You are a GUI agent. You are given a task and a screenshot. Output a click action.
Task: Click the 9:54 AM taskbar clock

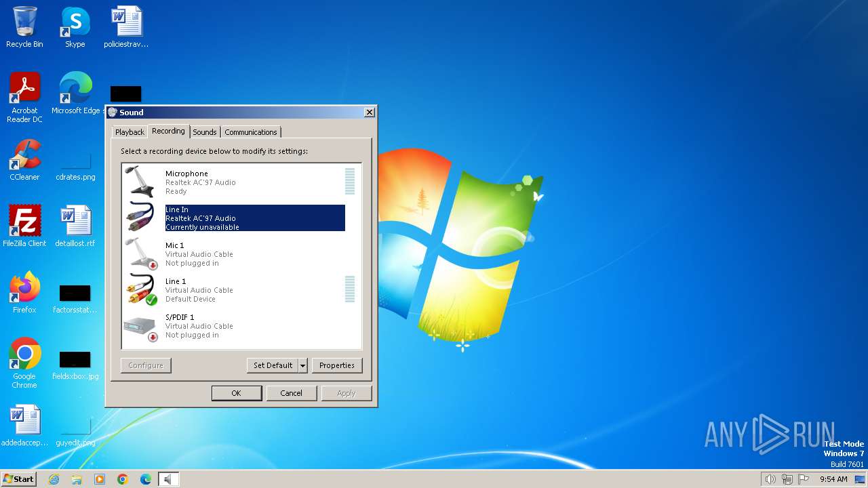pos(833,479)
